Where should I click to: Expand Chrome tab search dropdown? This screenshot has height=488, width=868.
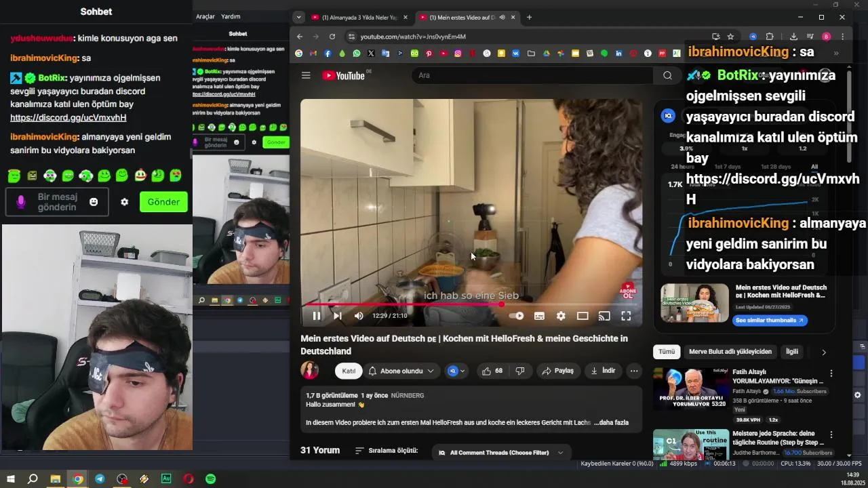click(298, 17)
